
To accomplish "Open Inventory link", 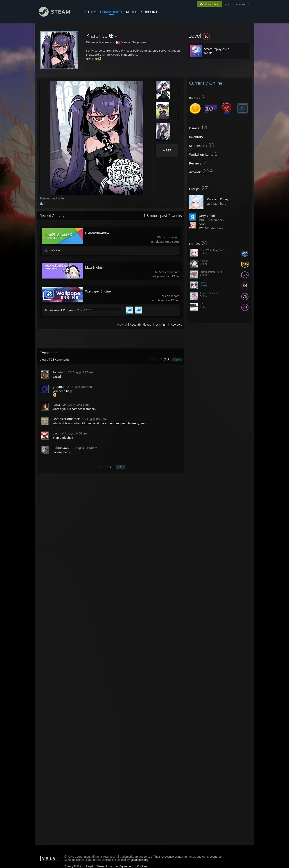I will tap(196, 137).
